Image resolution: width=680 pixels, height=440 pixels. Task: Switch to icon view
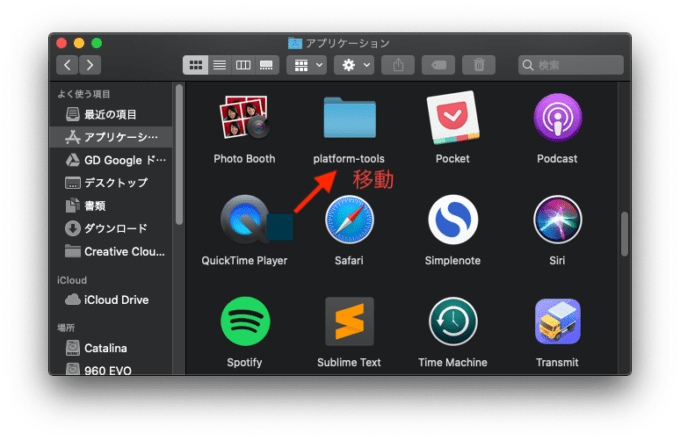196,65
